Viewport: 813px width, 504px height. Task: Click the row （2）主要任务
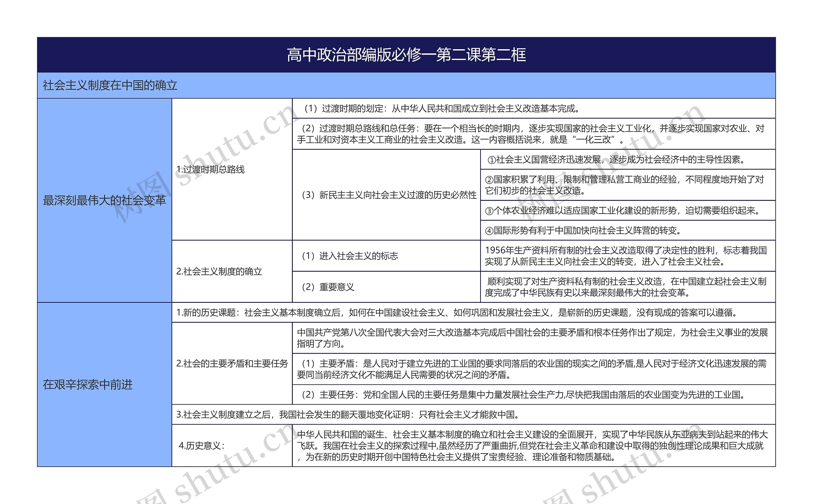click(x=534, y=395)
